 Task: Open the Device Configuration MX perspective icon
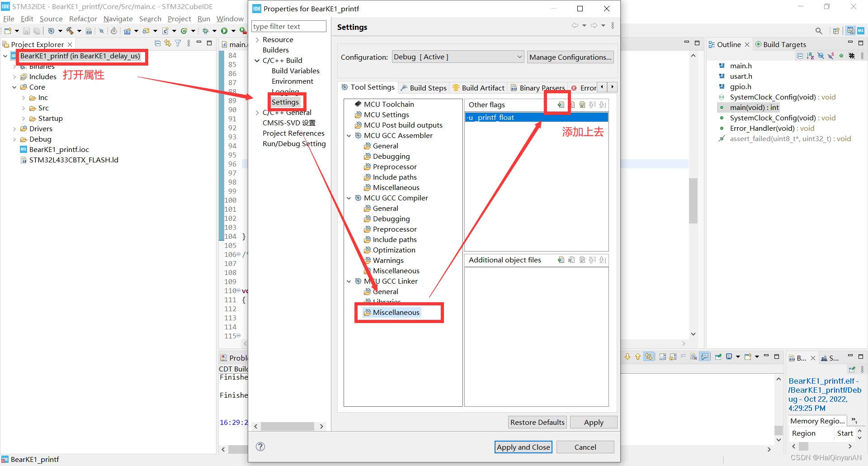pos(861,31)
